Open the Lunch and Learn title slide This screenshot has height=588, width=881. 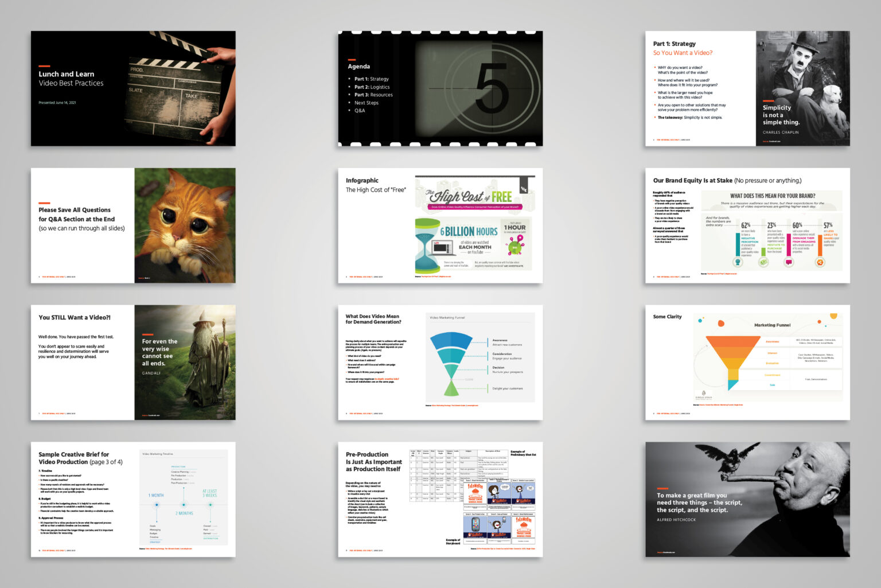133,88
